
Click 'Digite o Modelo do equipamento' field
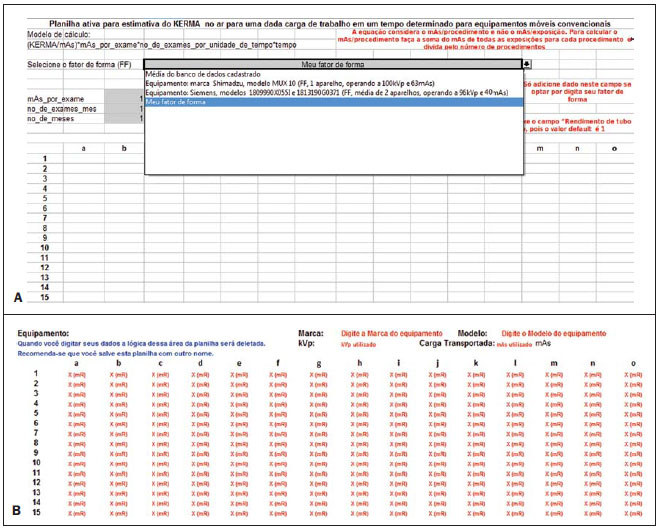tap(554, 333)
